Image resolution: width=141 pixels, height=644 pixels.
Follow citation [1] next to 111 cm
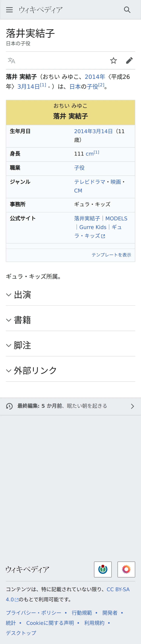pos(97,152)
